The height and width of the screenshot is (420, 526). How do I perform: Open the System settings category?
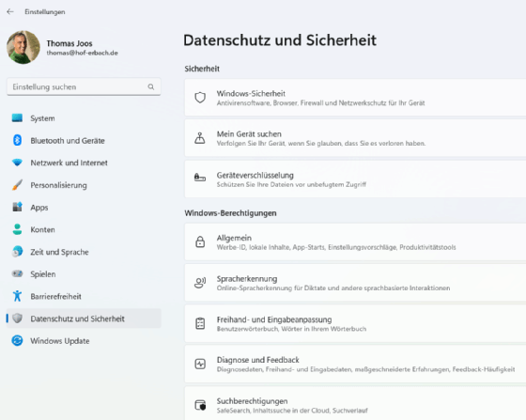(x=84, y=118)
